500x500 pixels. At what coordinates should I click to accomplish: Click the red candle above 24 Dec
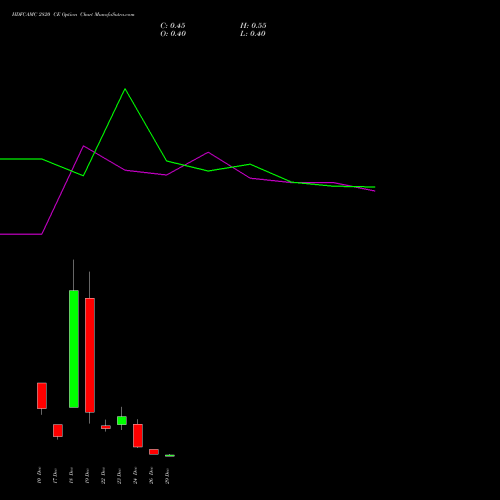138,435
